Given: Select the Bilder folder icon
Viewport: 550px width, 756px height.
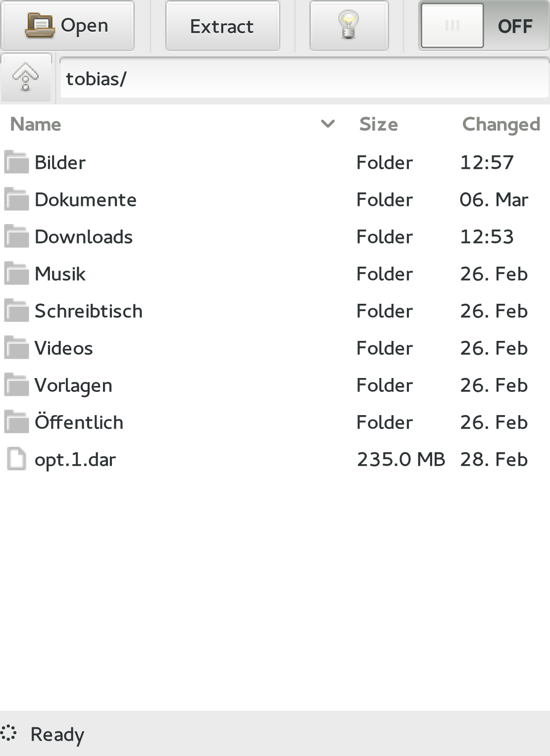Looking at the screenshot, I should [17, 162].
